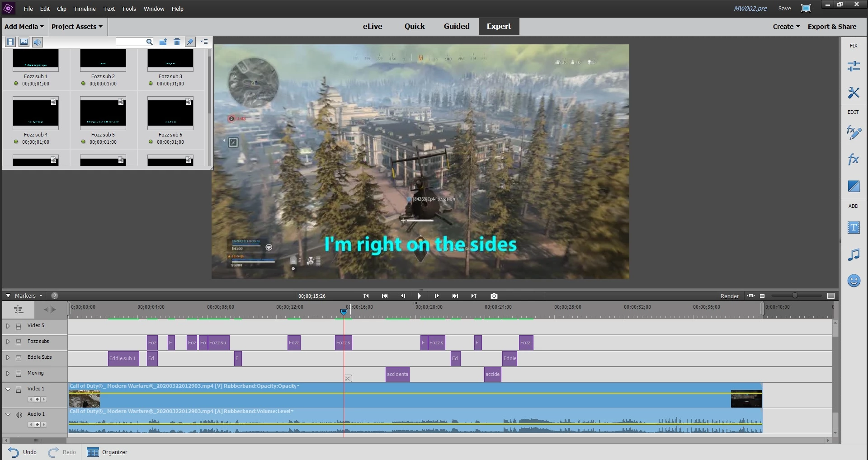
Task: Click the search field in Project Assets
Action: 134,42
